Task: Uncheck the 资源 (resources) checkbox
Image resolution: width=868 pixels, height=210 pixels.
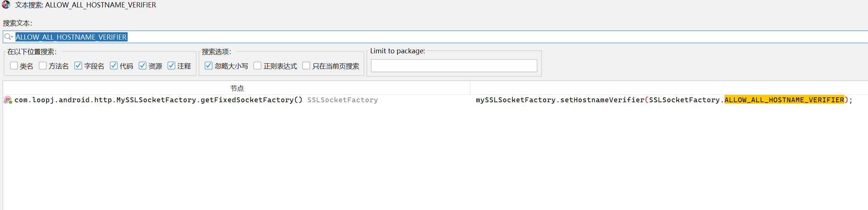Action: click(143, 66)
